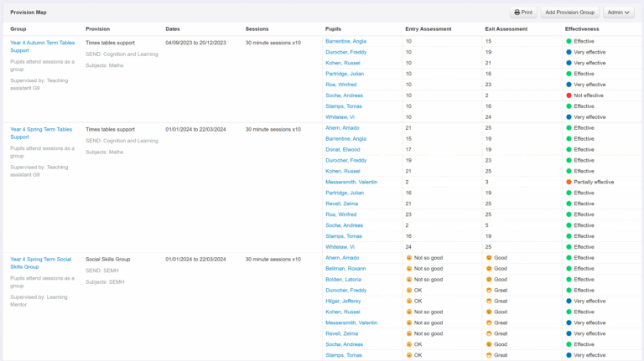The height and width of the screenshot is (361, 644).
Task: Open Year 4 Spring Term Social Skills Group
Action: [41, 263]
